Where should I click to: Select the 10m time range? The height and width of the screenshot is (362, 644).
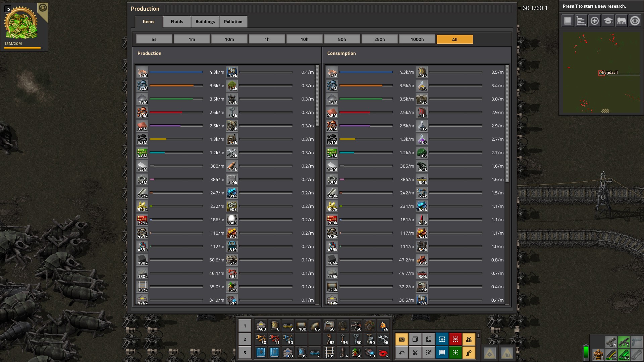tap(229, 39)
